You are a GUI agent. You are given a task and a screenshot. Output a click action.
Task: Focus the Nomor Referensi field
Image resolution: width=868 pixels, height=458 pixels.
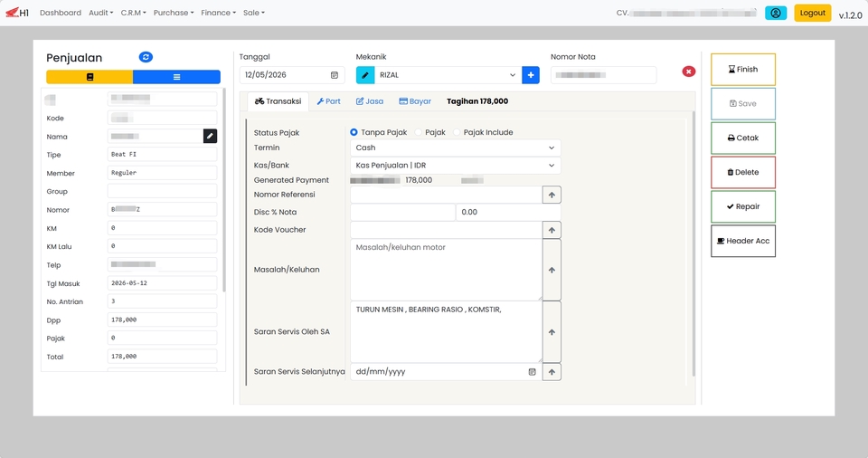pyautogui.click(x=446, y=195)
